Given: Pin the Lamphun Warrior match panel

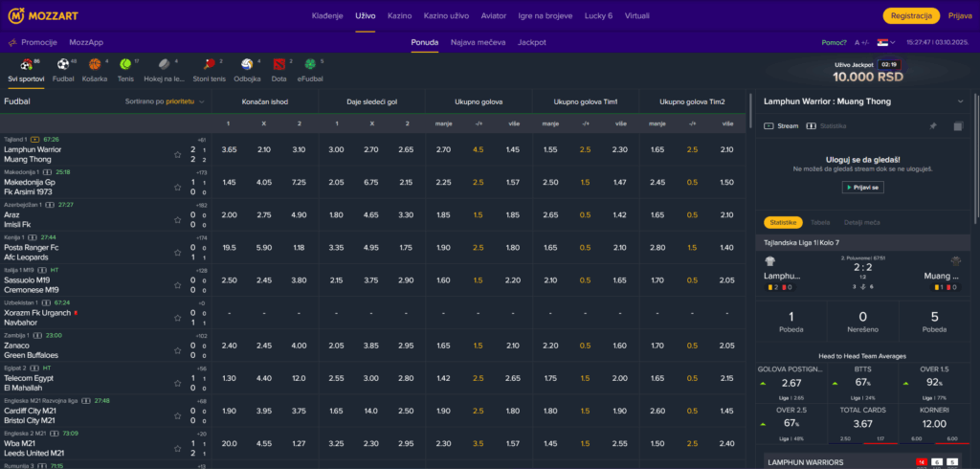Looking at the screenshot, I should coord(932,125).
